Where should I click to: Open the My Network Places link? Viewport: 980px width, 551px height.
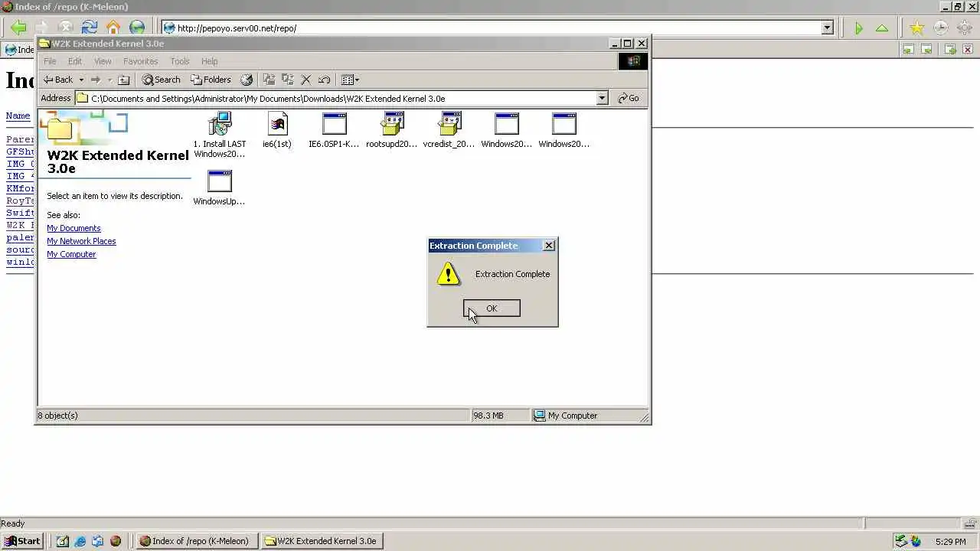coord(81,241)
